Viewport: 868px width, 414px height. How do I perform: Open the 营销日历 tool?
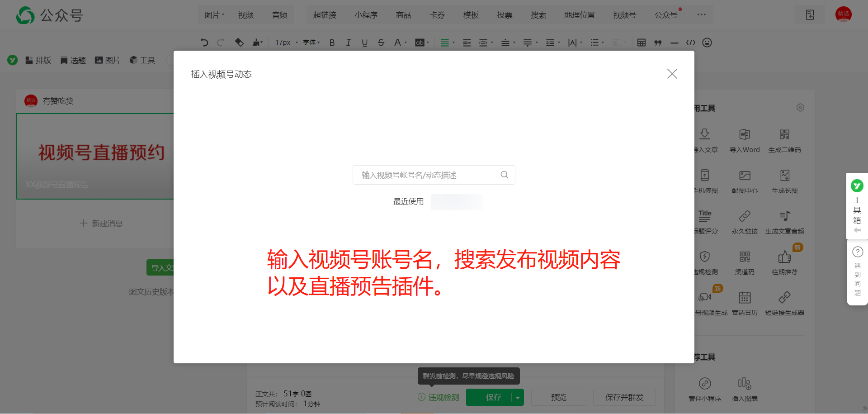tap(745, 304)
